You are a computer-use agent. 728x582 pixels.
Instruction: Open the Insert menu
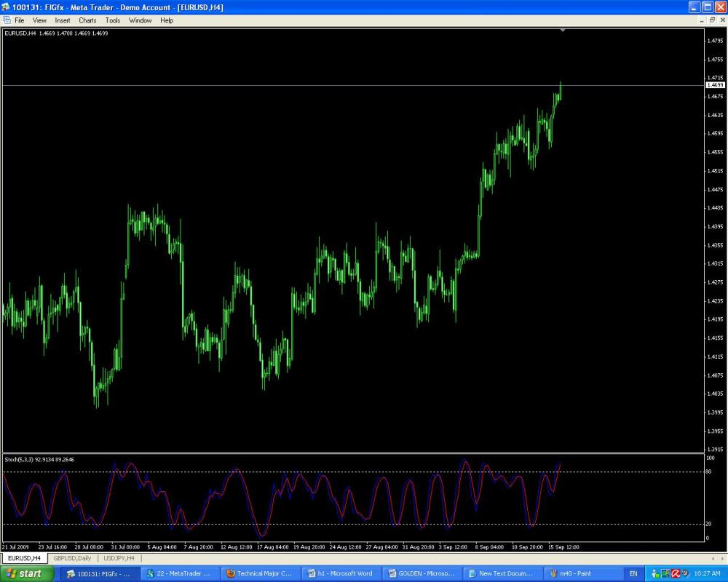tap(63, 20)
